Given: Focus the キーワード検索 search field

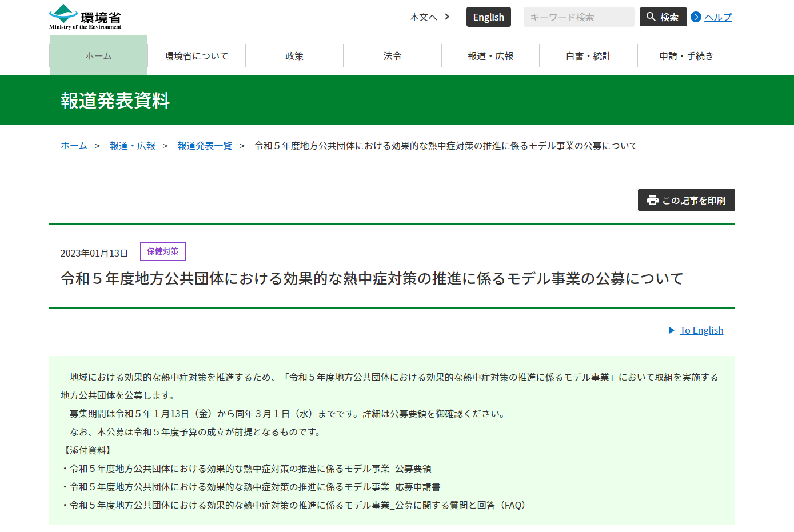Looking at the screenshot, I should (578, 17).
